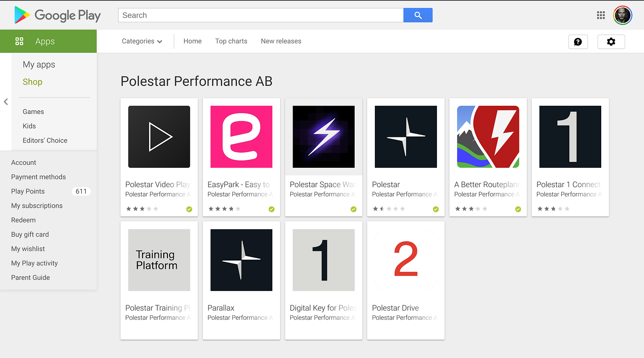
Task: Open the EasyPark pink app icon
Action: point(241,136)
